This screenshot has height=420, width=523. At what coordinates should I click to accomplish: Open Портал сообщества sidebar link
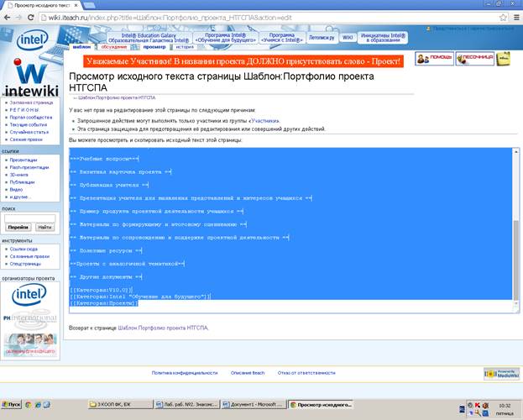(x=31, y=118)
